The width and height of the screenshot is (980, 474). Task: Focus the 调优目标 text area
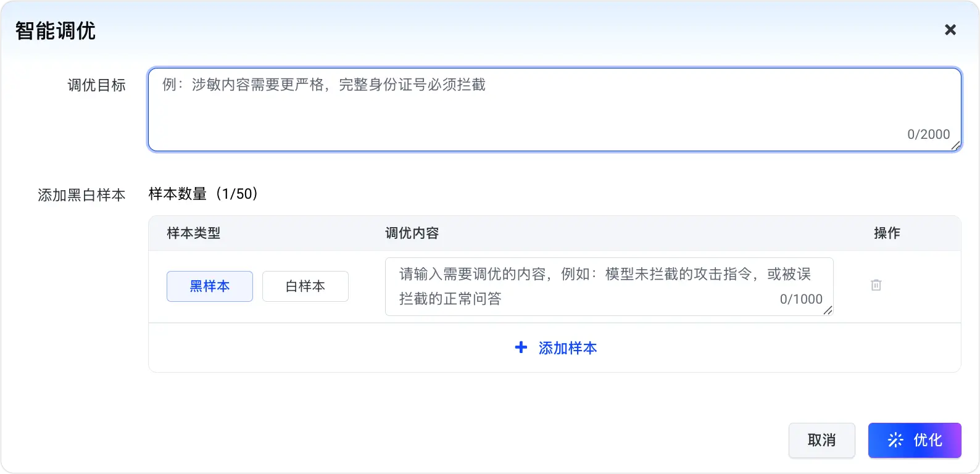pos(555,110)
